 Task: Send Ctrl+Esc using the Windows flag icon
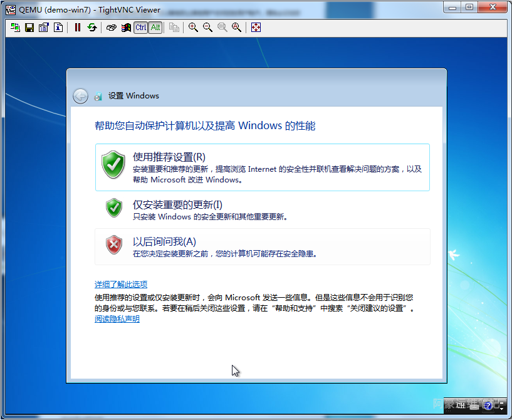pyautogui.click(x=126, y=28)
